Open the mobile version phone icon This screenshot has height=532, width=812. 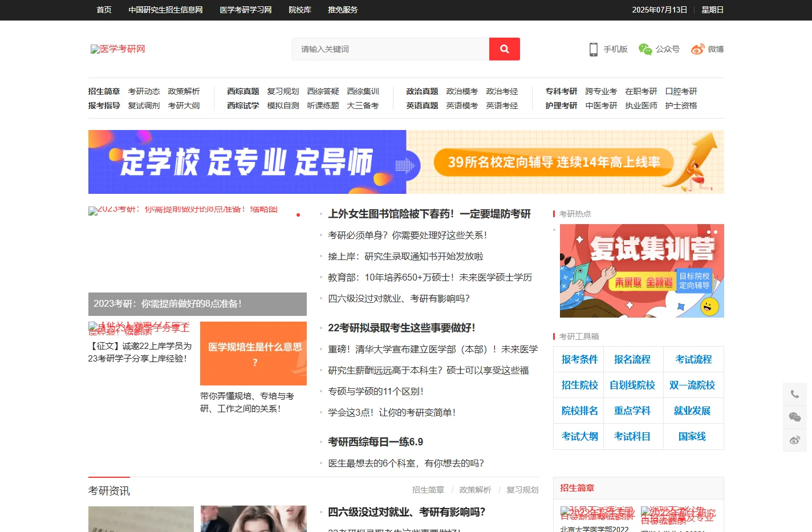[x=594, y=49]
